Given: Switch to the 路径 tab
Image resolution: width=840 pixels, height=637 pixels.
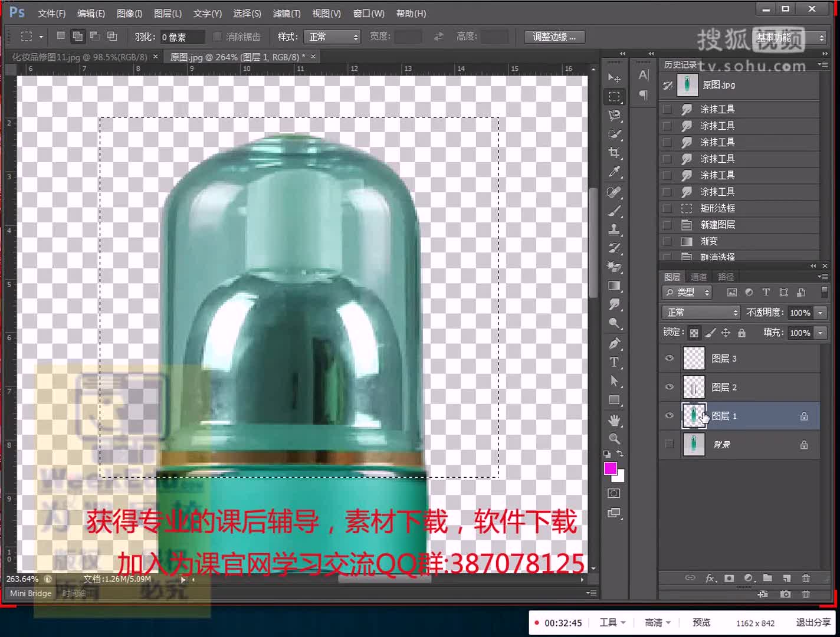Looking at the screenshot, I should (726, 277).
